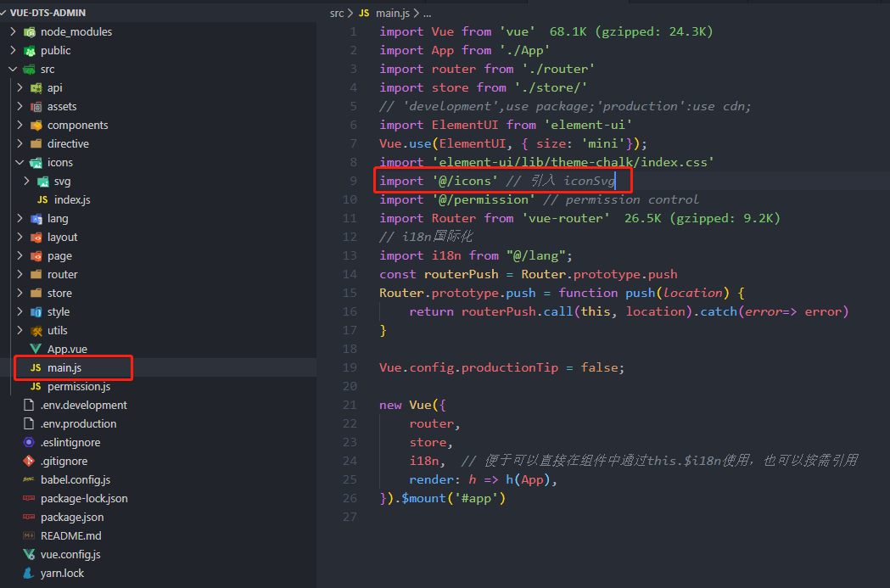The image size is (890, 588).
Task: Expand the components folder
Action: pyautogui.click(x=20, y=126)
